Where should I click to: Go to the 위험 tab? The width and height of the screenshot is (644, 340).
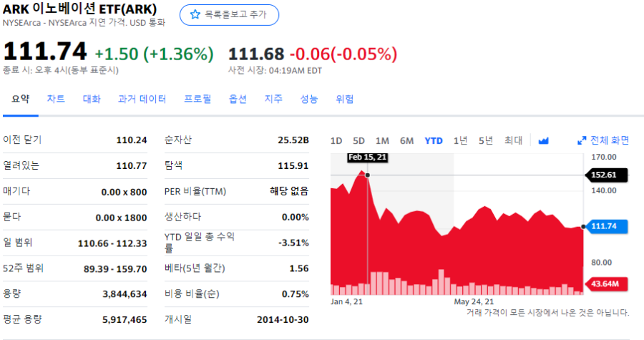coord(345,99)
